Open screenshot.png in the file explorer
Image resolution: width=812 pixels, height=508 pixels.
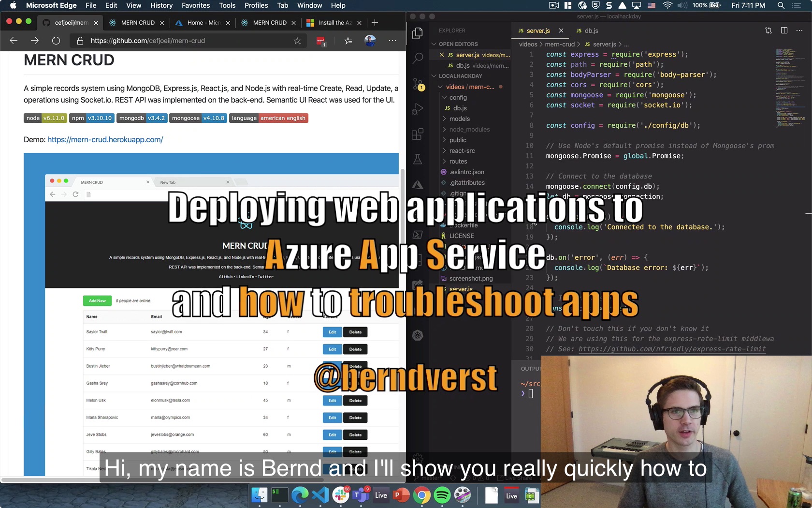[x=471, y=279]
